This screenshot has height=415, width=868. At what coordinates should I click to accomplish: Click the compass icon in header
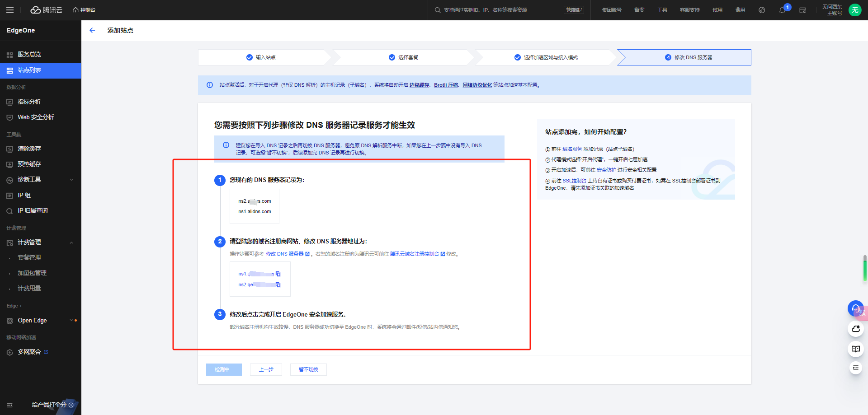click(x=762, y=10)
